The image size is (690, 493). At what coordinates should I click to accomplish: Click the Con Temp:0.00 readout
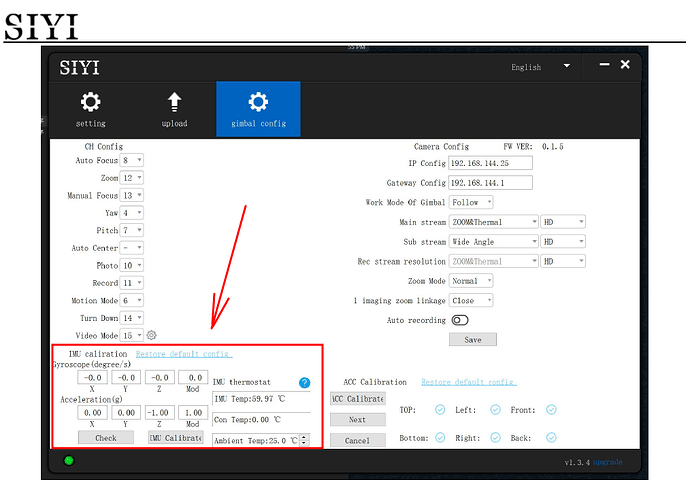(x=261, y=419)
